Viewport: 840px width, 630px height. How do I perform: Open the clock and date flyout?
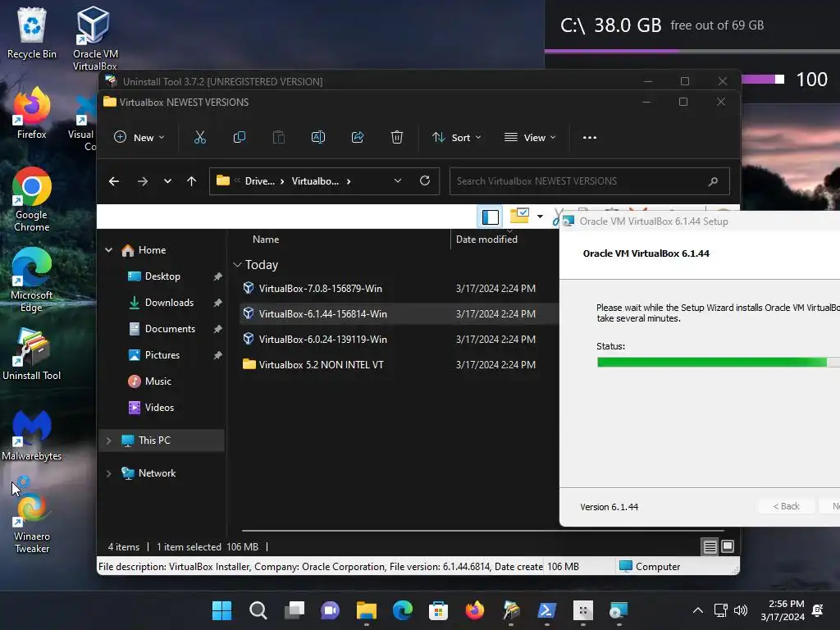(782, 610)
